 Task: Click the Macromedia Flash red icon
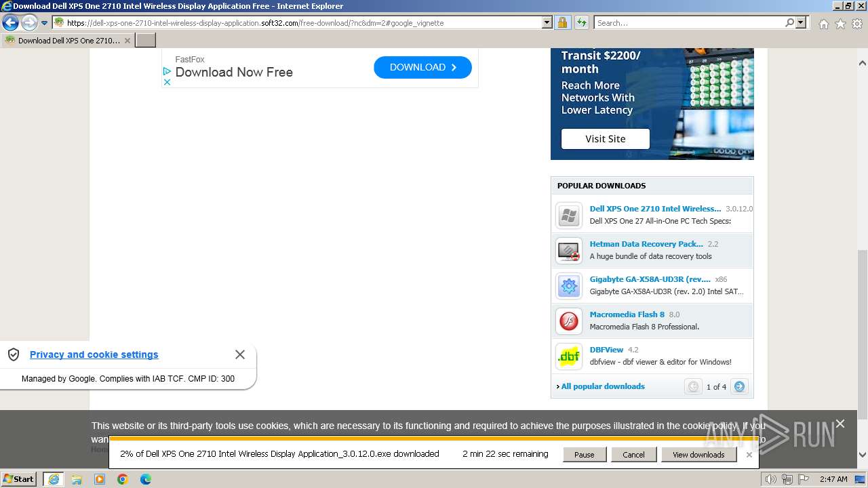569,322
